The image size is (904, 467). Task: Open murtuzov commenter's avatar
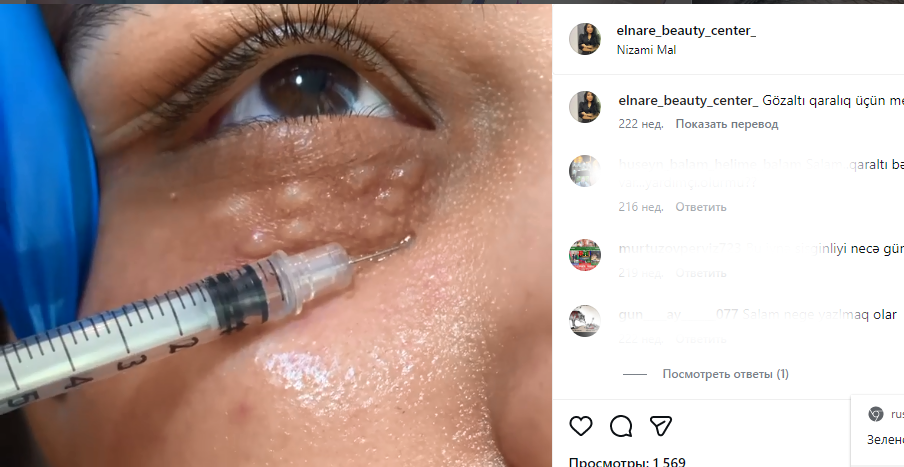point(585,255)
